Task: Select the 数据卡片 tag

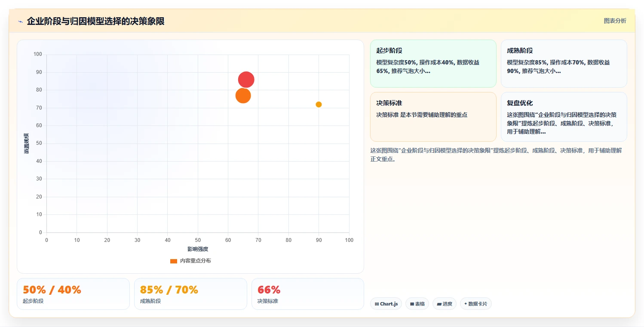Action: click(475, 304)
